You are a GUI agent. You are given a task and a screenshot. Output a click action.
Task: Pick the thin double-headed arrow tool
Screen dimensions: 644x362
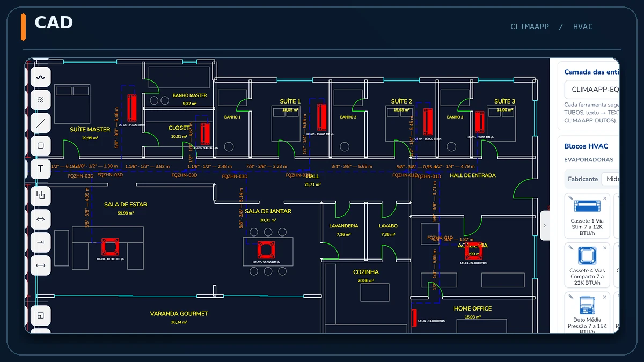(x=41, y=265)
